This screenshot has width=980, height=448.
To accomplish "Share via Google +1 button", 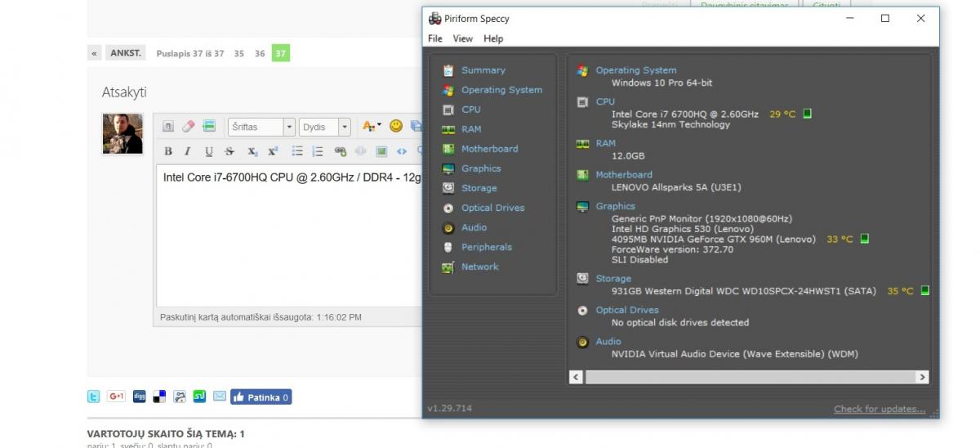I will click(116, 396).
